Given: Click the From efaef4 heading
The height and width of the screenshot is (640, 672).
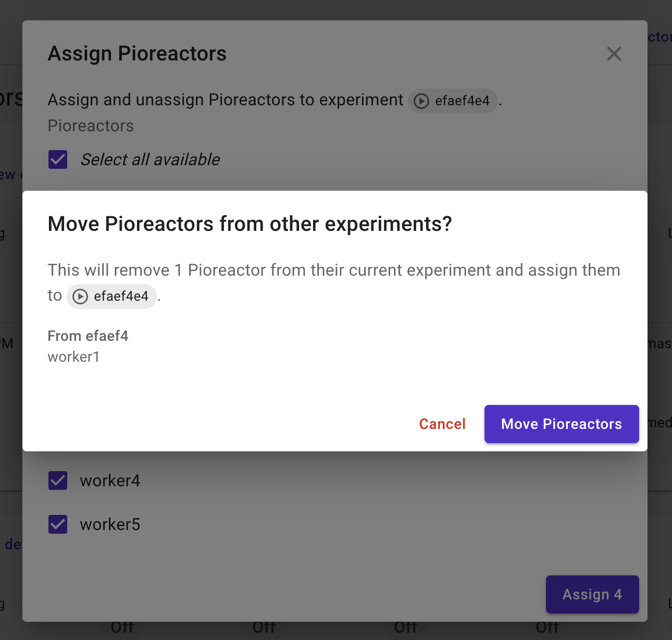Looking at the screenshot, I should [88, 336].
